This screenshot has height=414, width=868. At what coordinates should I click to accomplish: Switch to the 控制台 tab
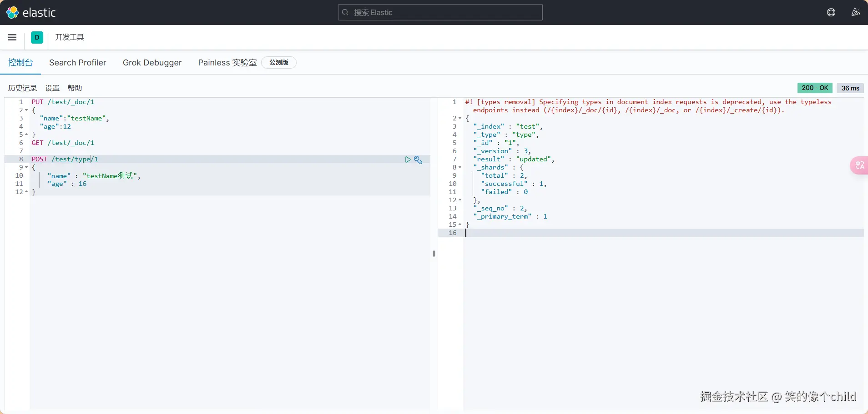(x=20, y=63)
